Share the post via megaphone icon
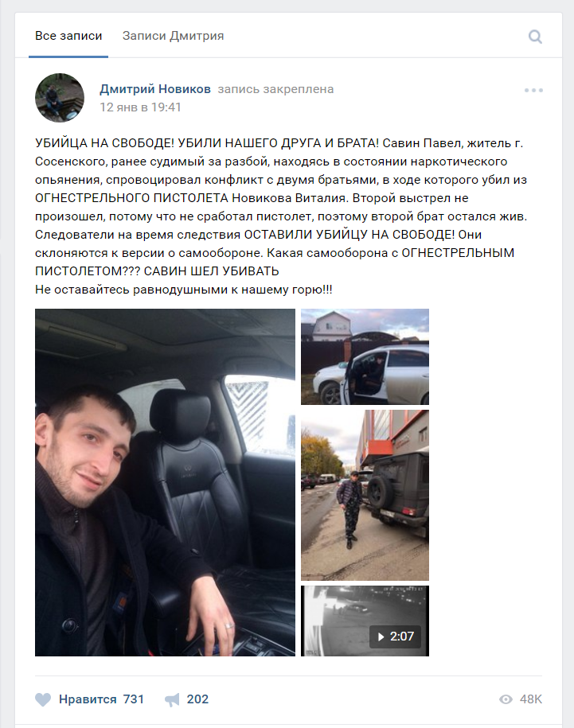Image resolution: width=574 pixels, height=728 pixels. pos(172,699)
